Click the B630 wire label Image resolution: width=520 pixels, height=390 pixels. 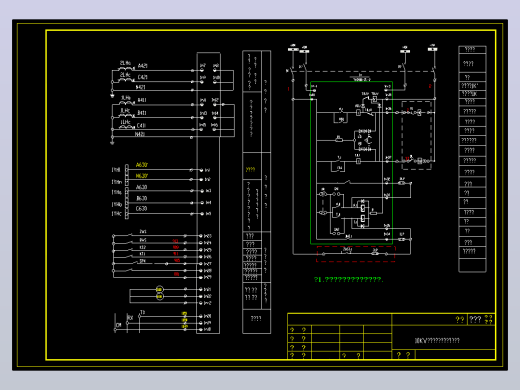141,198
